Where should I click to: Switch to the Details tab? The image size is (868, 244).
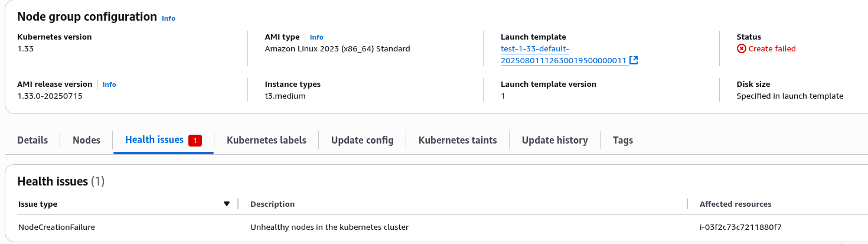[x=32, y=140]
